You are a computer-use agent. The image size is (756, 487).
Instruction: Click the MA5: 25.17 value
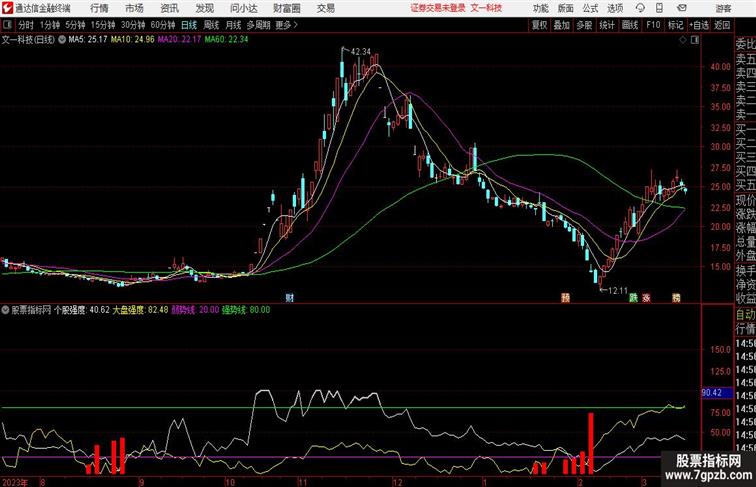click(x=88, y=40)
